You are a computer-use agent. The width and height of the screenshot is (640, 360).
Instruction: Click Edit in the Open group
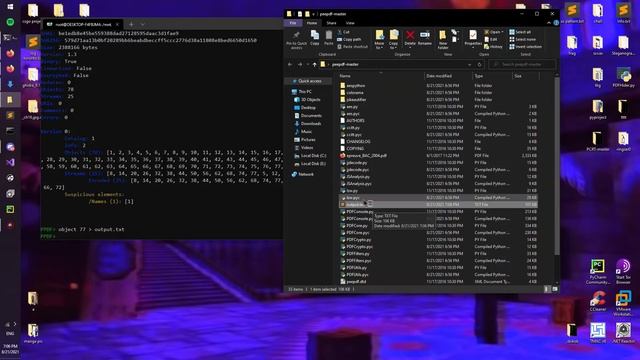(491, 39)
